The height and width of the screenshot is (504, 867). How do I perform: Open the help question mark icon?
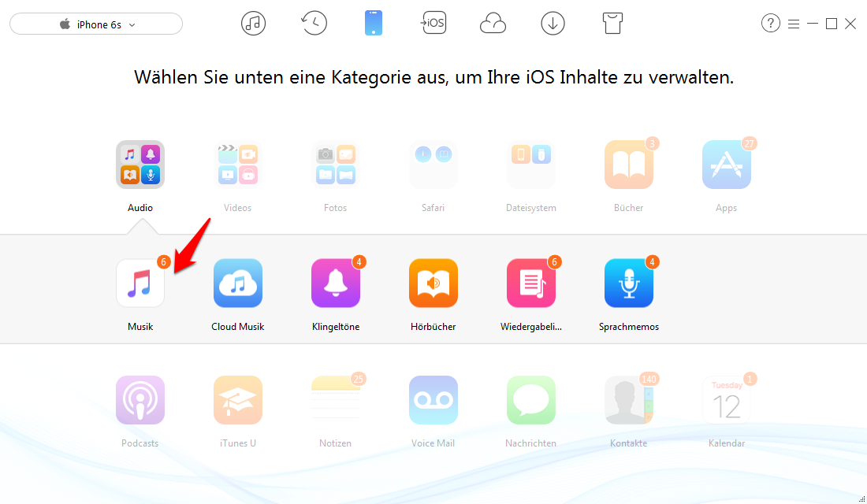[770, 23]
